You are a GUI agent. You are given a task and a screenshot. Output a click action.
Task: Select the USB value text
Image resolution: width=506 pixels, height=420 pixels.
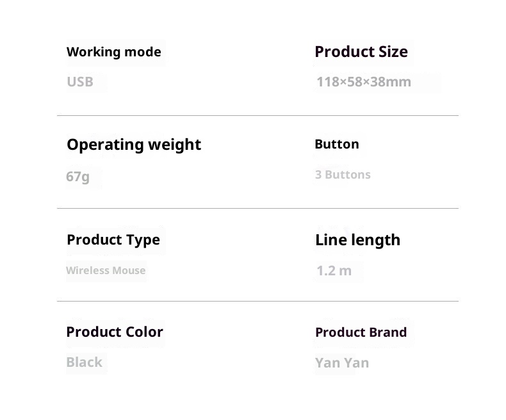click(80, 82)
